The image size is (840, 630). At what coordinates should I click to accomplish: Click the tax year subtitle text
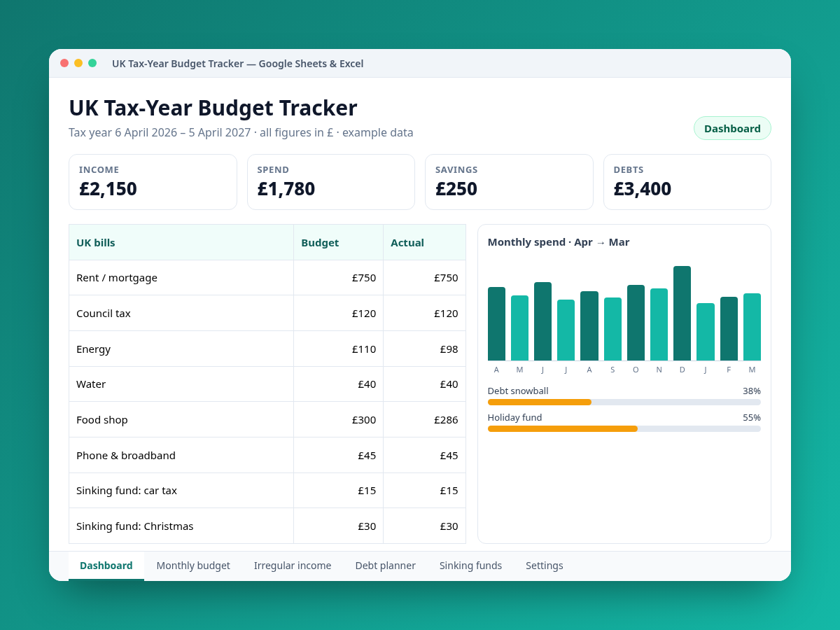tap(241, 132)
